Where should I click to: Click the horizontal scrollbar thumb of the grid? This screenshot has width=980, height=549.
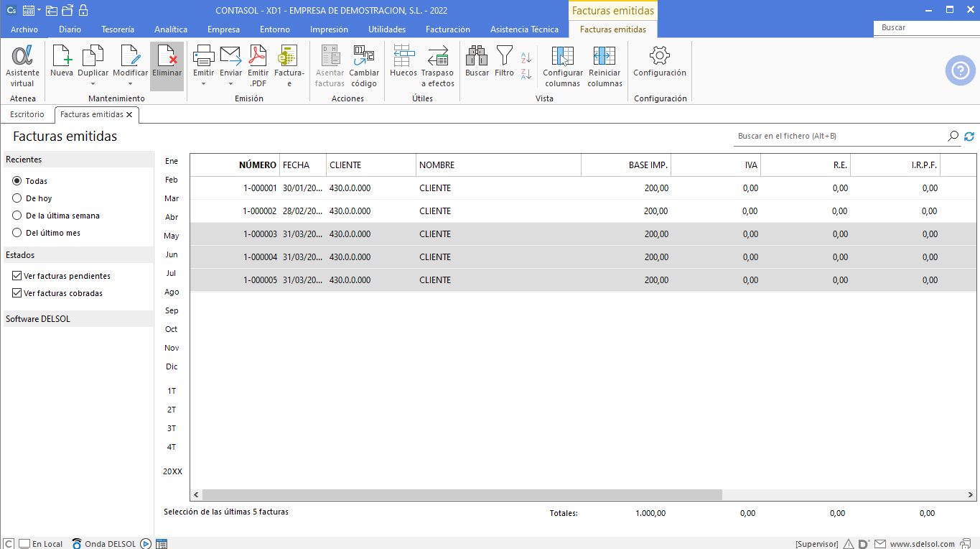point(462,495)
